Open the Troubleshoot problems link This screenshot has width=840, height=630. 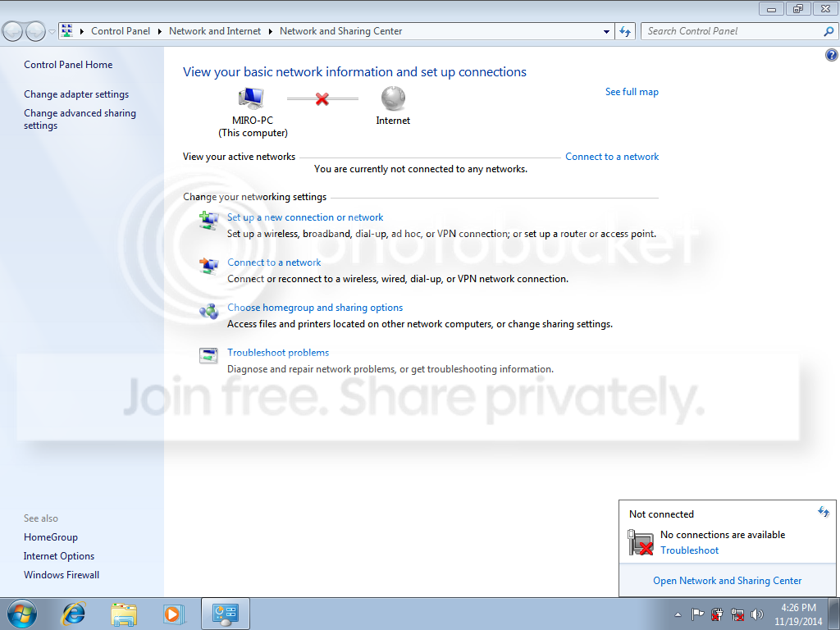point(278,353)
